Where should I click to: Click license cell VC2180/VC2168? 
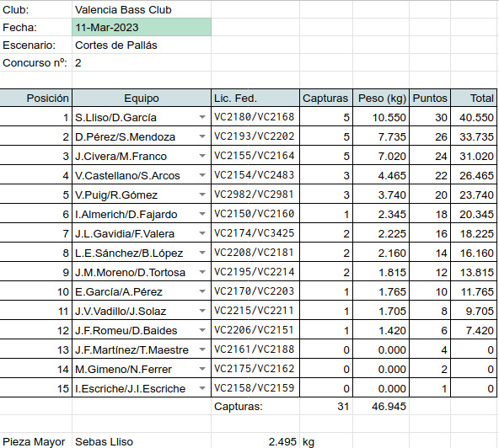point(255,117)
